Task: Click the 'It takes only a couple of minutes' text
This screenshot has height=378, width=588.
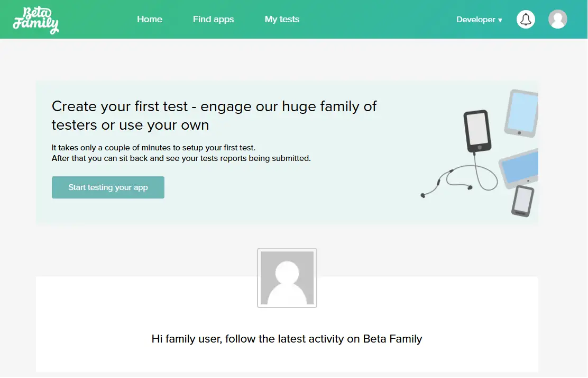Action: click(153, 148)
